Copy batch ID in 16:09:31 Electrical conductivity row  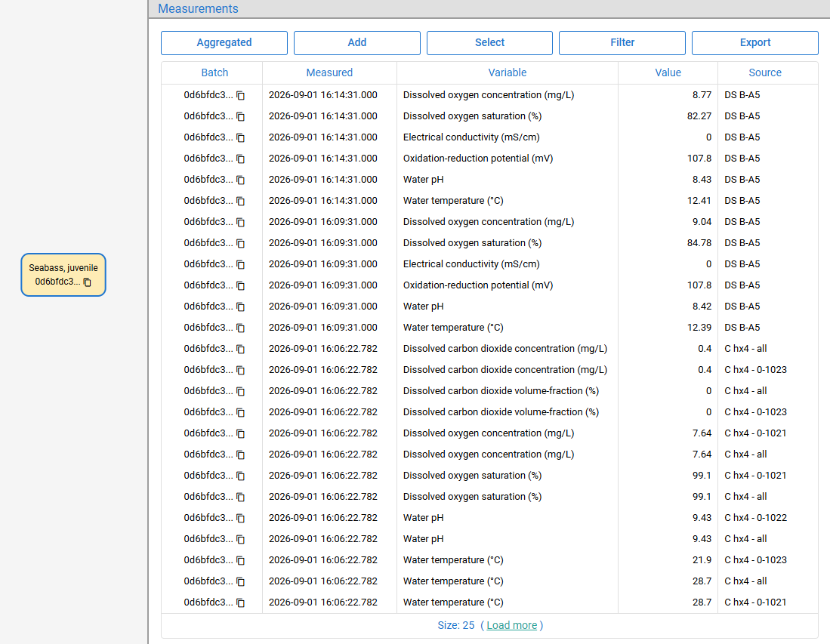tap(240, 264)
